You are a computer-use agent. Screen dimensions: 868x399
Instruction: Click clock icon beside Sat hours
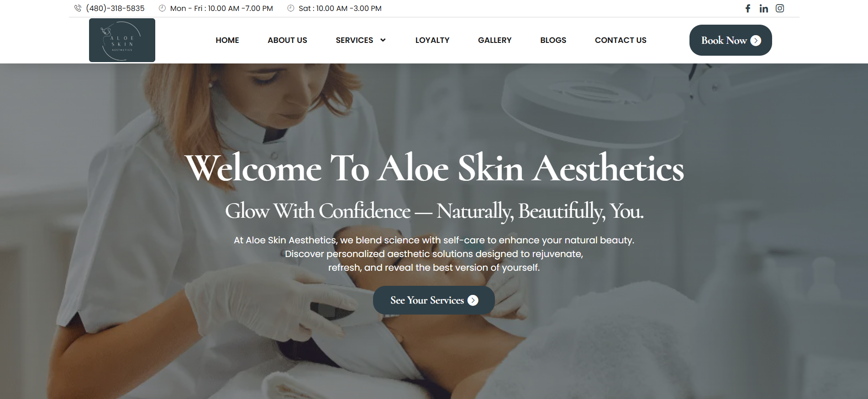(x=291, y=8)
